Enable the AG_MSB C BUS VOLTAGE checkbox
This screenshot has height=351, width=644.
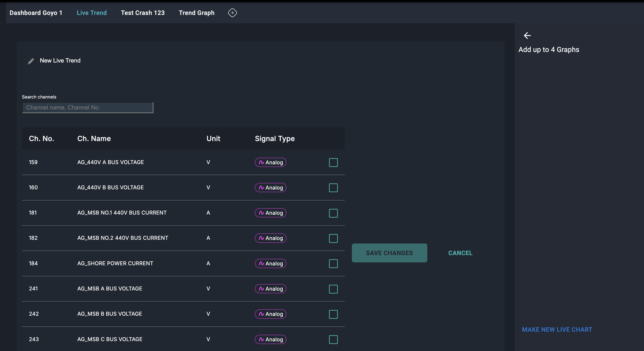tap(333, 340)
